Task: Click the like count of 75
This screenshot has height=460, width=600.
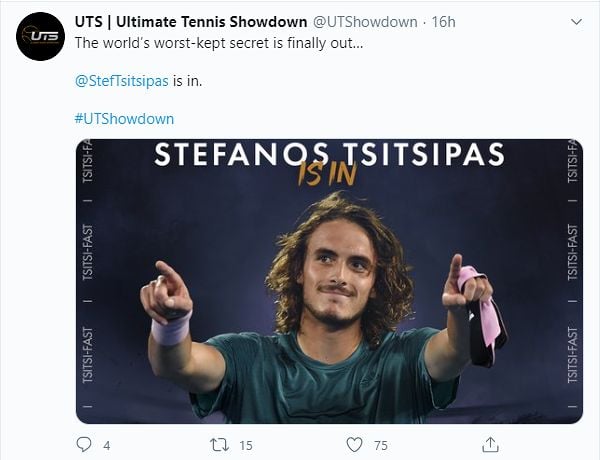Action: [x=380, y=445]
